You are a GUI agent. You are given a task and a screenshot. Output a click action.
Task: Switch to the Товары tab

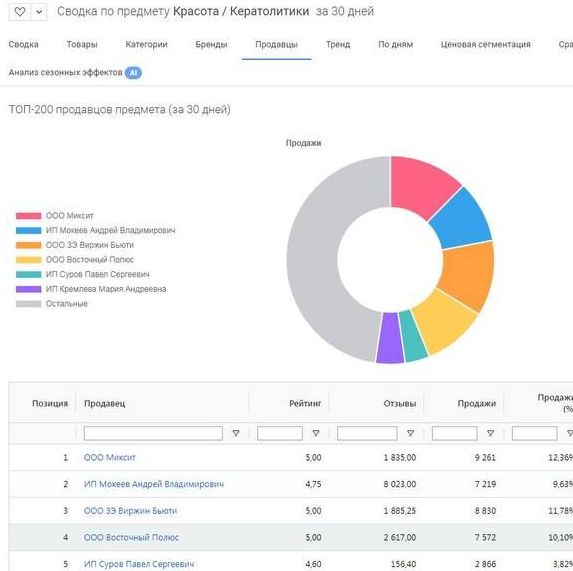[x=82, y=45]
